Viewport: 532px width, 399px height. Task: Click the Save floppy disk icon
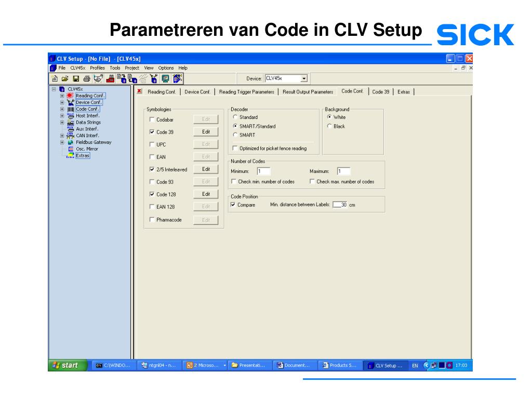pos(76,79)
